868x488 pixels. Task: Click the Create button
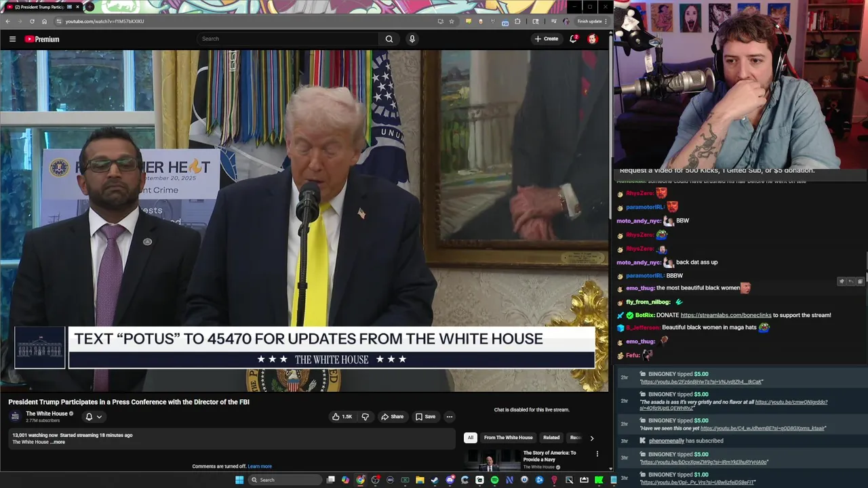(x=547, y=39)
